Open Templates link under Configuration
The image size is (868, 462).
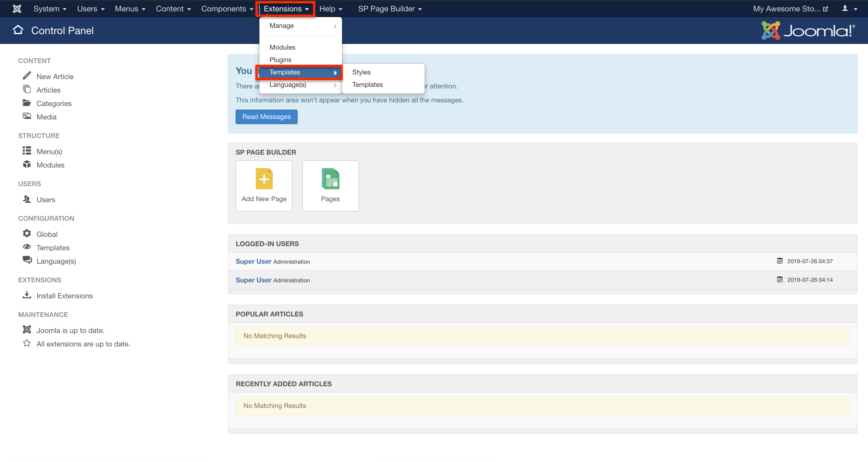point(53,247)
